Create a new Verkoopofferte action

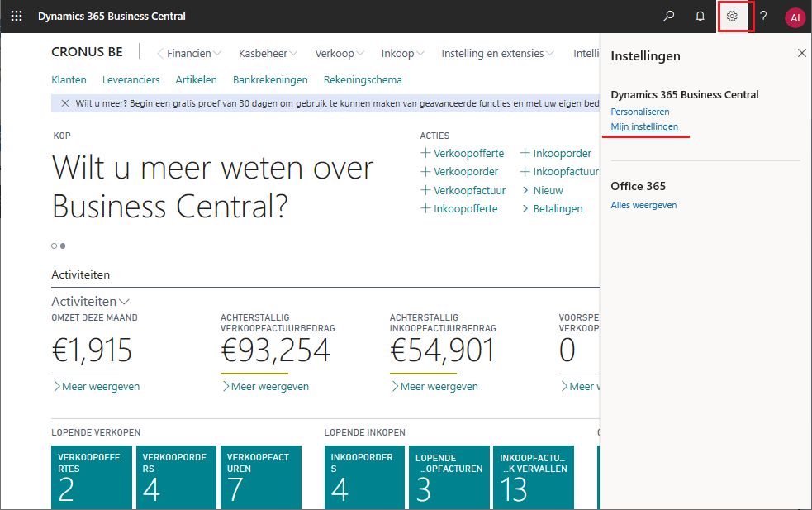tap(463, 154)
